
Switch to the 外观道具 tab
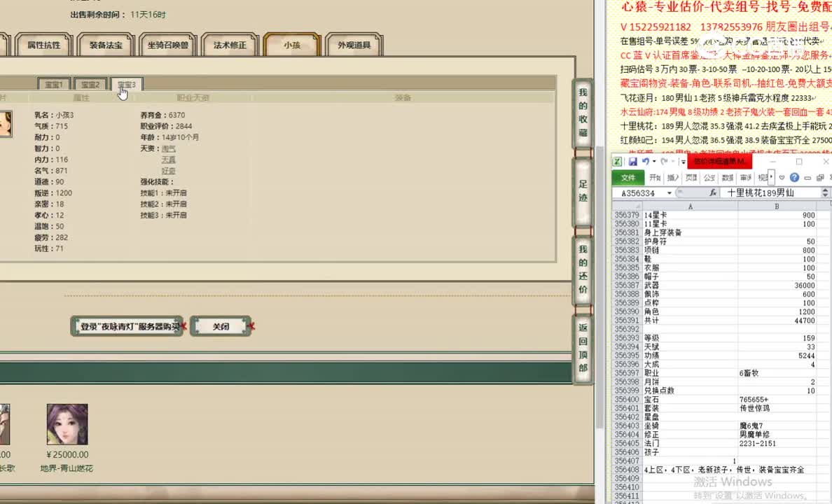[x=354, y=44]
